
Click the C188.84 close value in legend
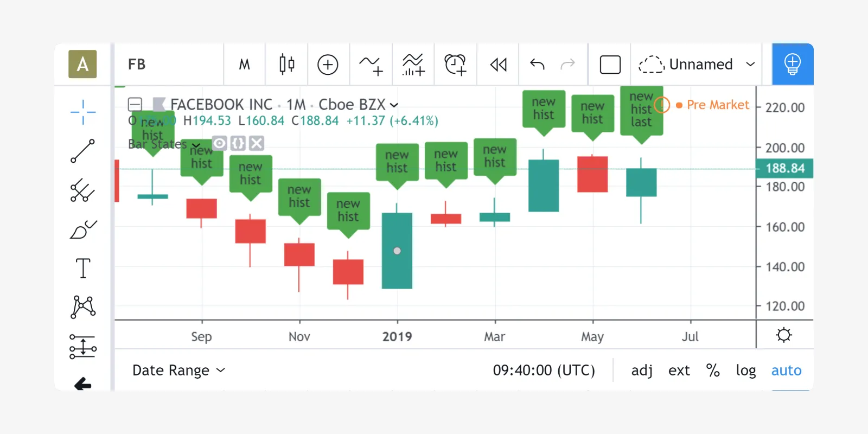[315, 120]
